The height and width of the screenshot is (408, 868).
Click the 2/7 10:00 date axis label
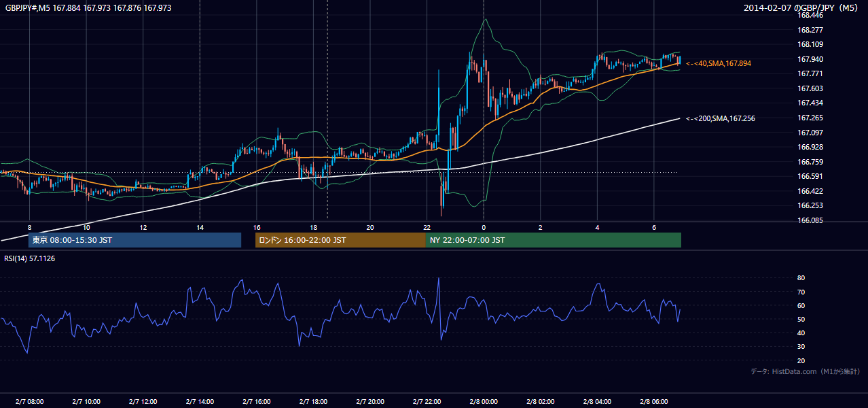click(x=86, y=402)
